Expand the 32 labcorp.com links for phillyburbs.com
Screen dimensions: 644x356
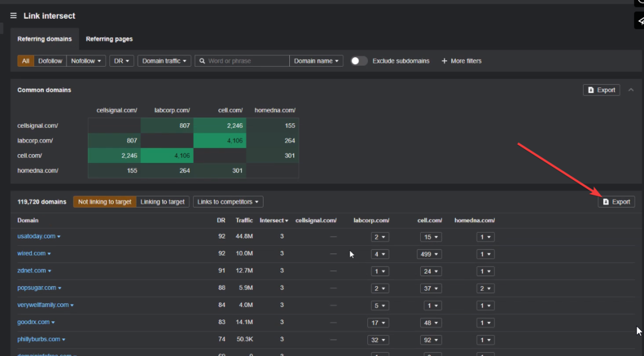[378, 340]
